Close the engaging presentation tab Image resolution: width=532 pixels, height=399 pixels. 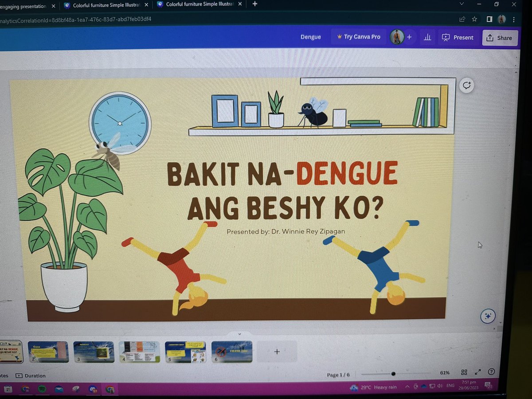[x=53, y=6]
